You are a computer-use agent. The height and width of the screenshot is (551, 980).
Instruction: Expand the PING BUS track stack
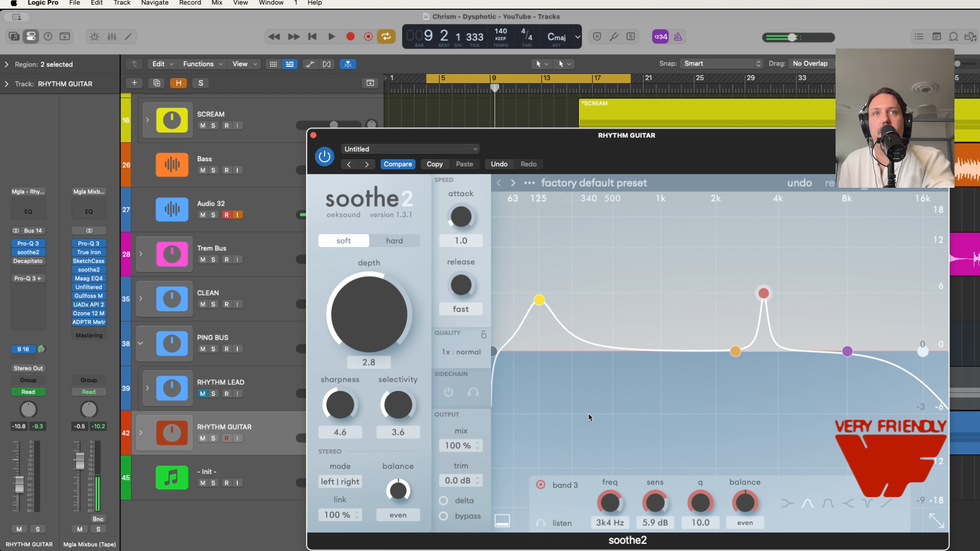point(140,343)
